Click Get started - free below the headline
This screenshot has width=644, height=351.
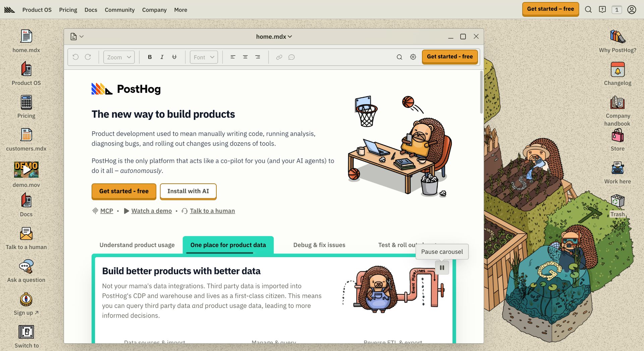[x=124, y=191]
